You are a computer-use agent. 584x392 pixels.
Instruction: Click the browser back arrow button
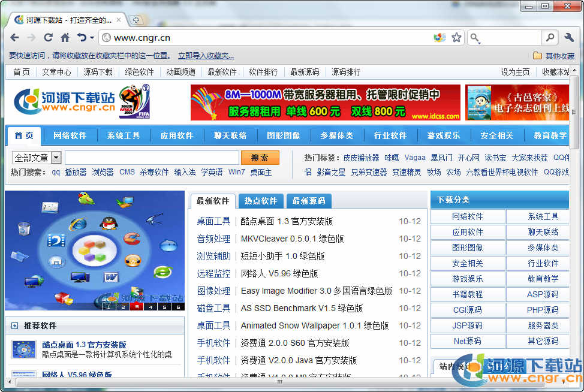coord(15,38)
